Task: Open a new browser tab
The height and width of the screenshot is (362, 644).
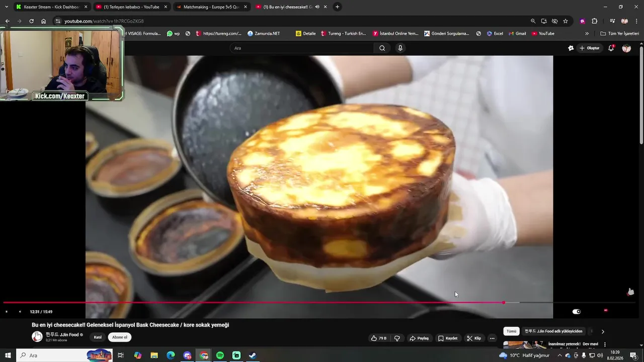Action: [x=337, y=7]
